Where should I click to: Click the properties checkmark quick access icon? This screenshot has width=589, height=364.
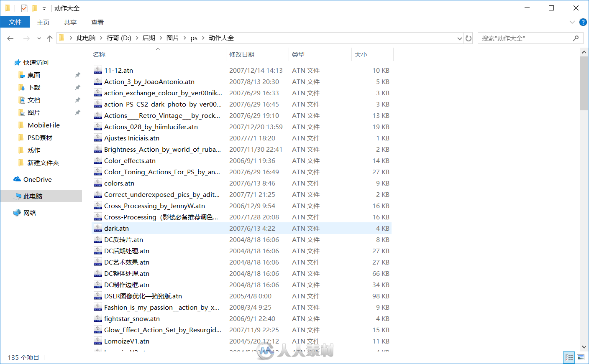click(24, 8)
